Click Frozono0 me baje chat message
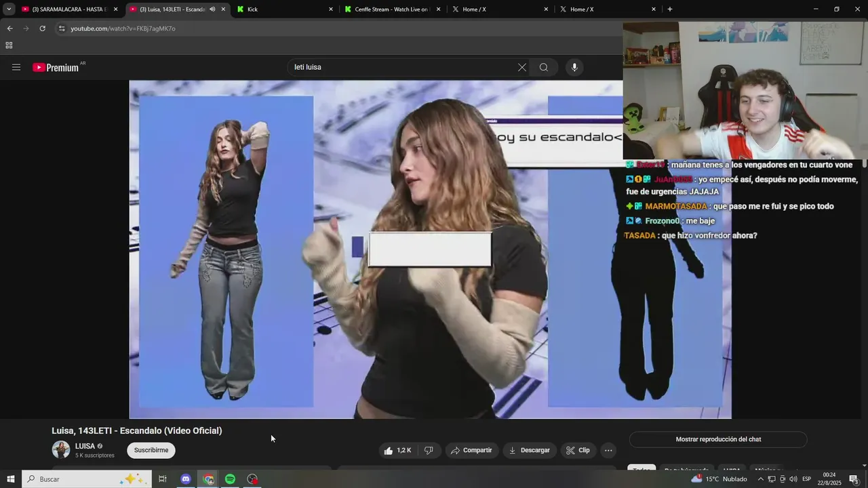Viewport: 868px width, 488px height. 670,221
